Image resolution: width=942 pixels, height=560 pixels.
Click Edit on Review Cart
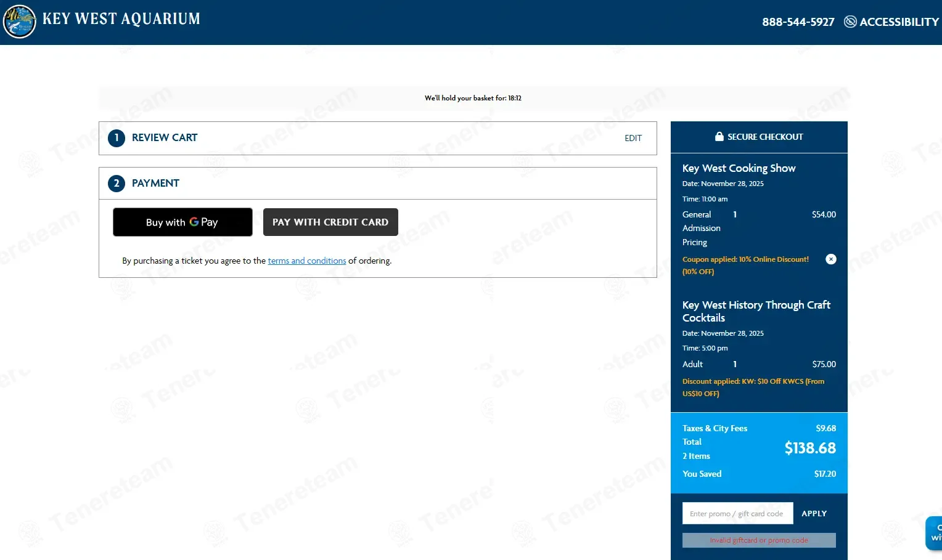(x=633, y=138)
